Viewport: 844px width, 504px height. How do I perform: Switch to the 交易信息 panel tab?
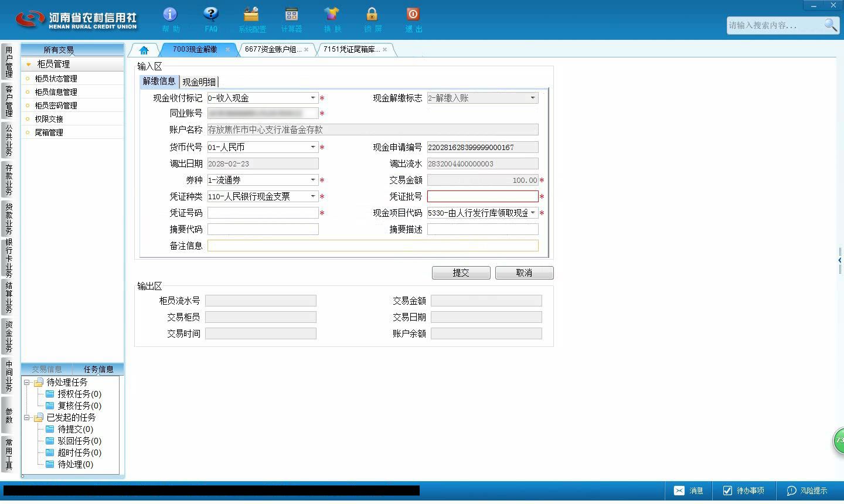46,369
